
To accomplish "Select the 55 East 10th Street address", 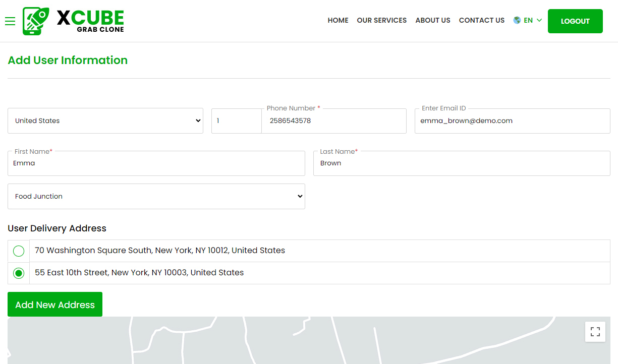I will 18,273.
